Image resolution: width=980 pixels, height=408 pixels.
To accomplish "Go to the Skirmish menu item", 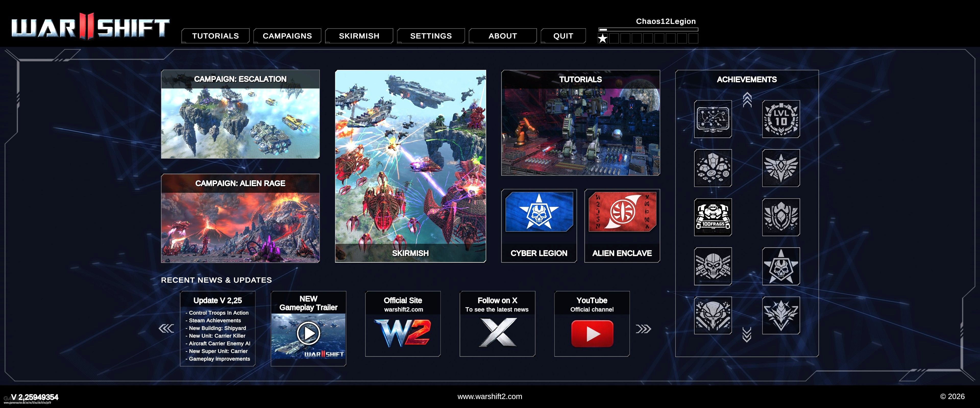I will point(359,36).
